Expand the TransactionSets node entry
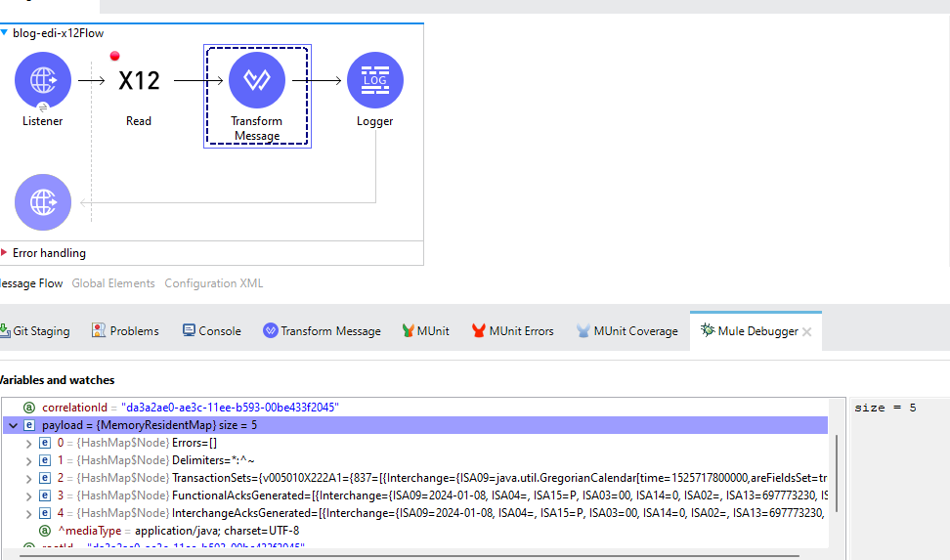Image resolution: width=950 pixels, height=560 pixels. tap(28, 478)
